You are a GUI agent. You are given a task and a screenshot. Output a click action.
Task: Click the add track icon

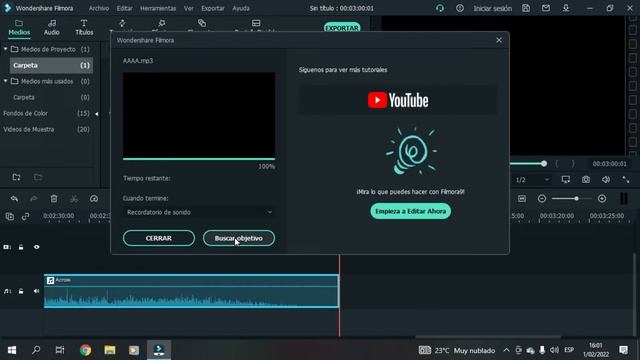(x=10, y=216)
